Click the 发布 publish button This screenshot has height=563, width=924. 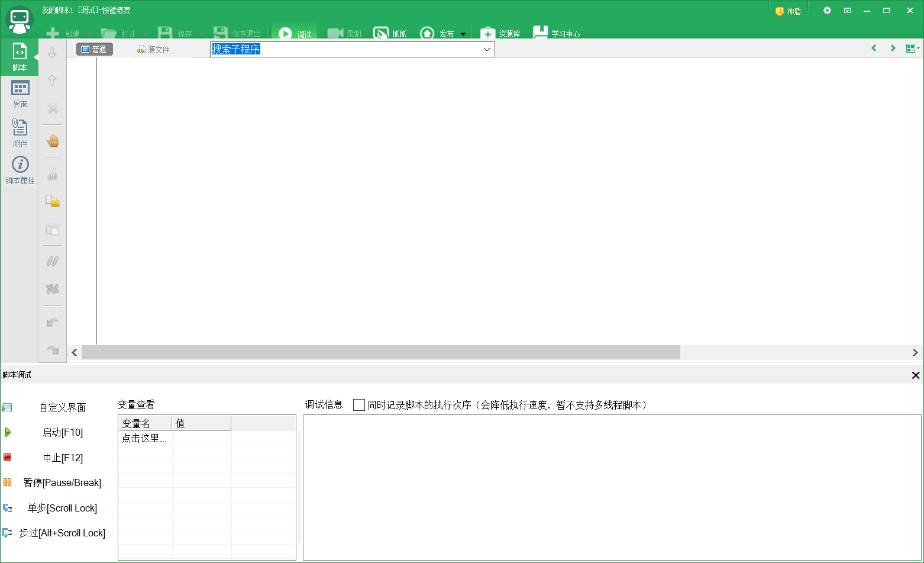point(437,33)
